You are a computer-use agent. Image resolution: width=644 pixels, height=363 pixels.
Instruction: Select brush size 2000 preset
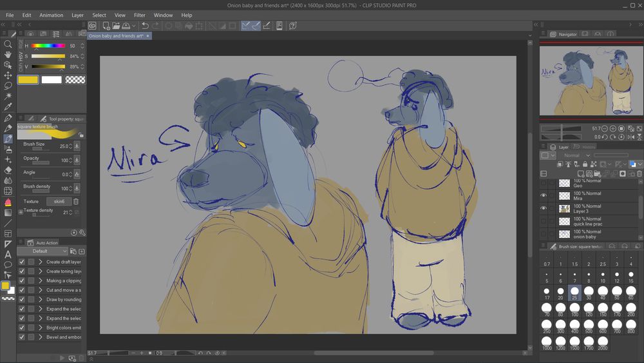tap(603, 343)
